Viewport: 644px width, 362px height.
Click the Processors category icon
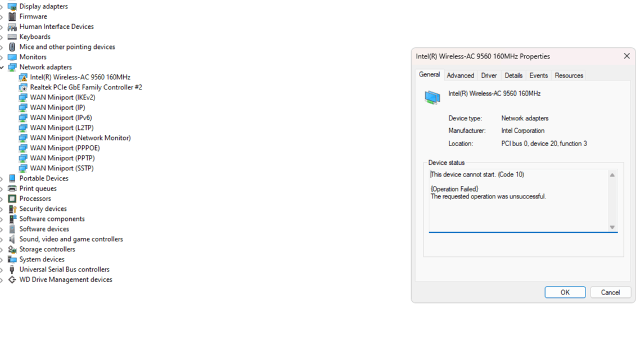click(12, 198)
